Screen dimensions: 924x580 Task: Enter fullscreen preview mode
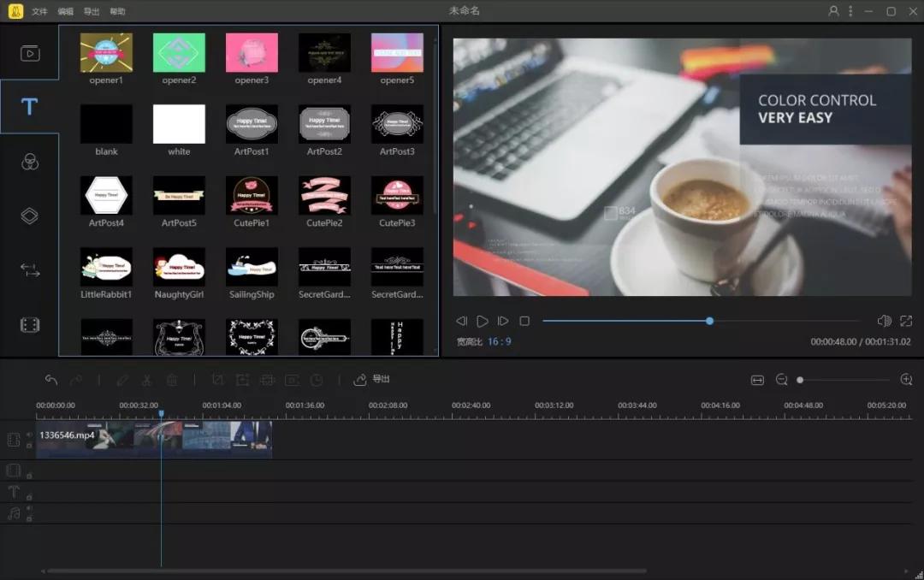coord(906,321)
